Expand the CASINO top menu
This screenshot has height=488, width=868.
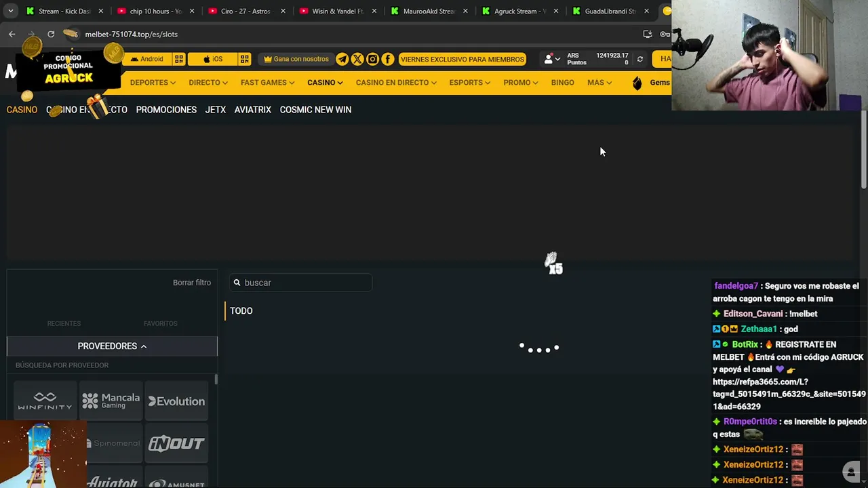325,83
